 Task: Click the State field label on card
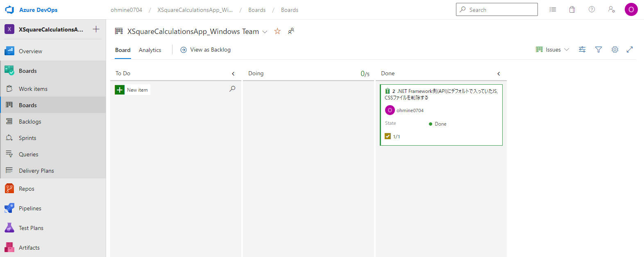(x=390, y=123)
